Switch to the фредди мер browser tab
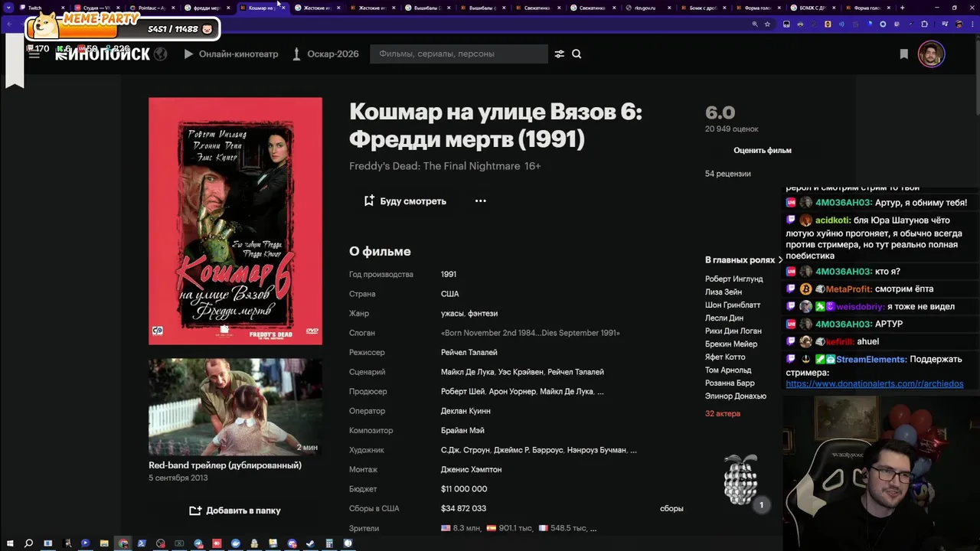Image resolution: width=980 pixels, height=551 pixels. click(x=207, y=8)
